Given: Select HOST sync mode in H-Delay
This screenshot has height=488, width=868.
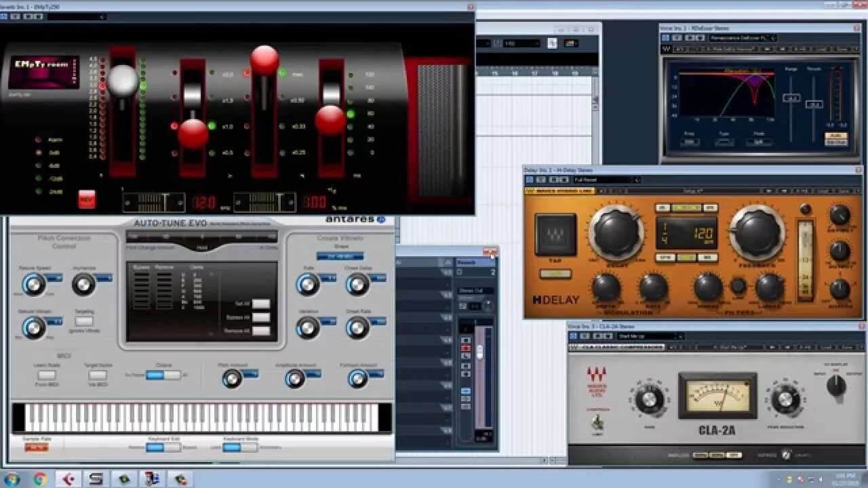Looking at the screenshot, I should coord(686,258).
